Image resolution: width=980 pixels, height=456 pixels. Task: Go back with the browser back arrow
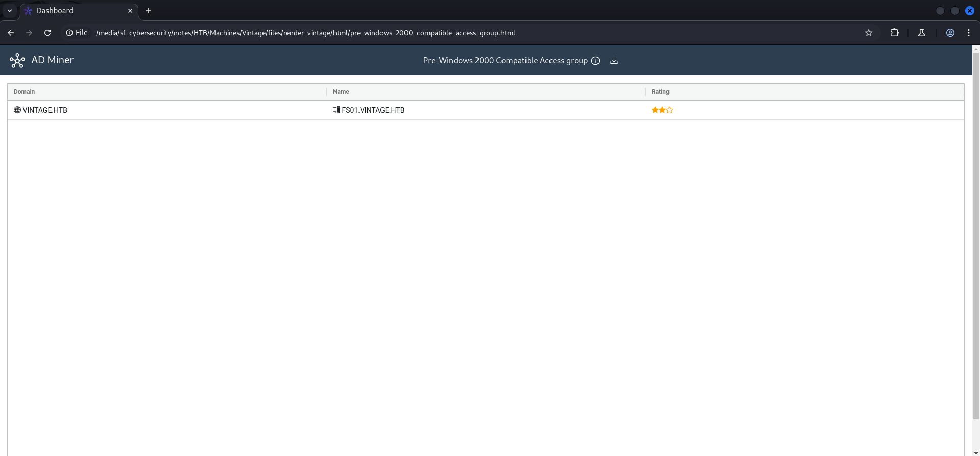(11, 33)
